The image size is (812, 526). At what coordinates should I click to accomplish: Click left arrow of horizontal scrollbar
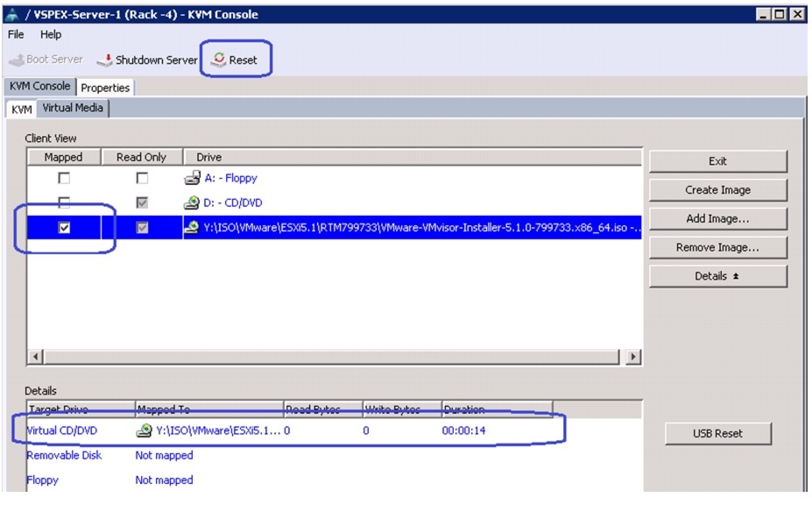[35, 357]
